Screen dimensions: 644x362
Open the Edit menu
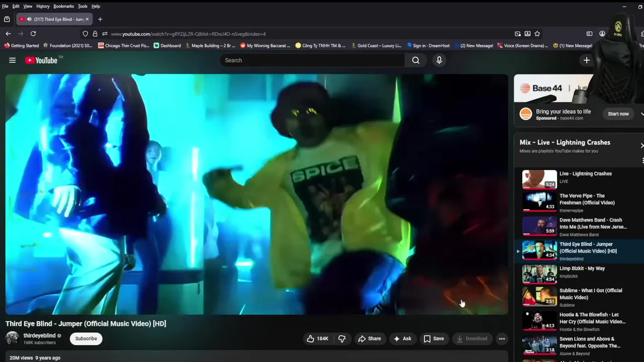pos(16,6)
